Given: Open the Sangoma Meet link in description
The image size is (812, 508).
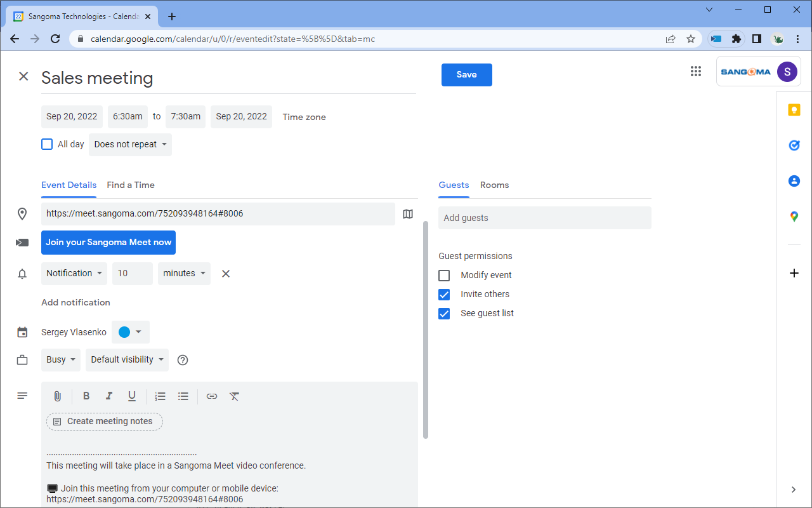Looking at the screenshot, I should click(x=145, y=500).
